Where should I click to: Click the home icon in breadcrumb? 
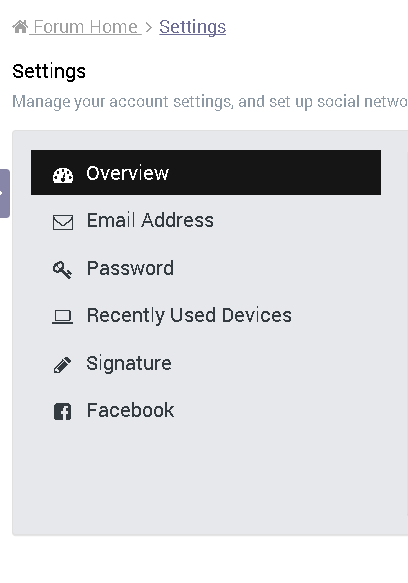coord(20,27)
